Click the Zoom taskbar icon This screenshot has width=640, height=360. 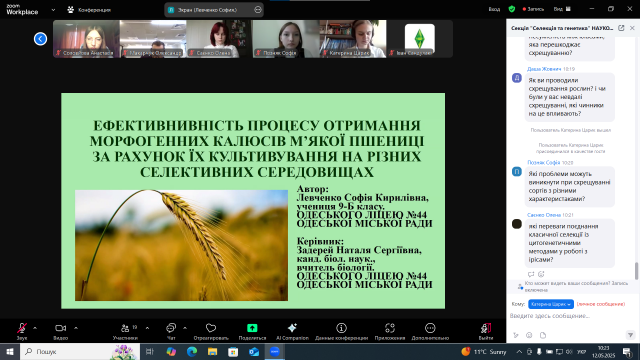[275, 351]
